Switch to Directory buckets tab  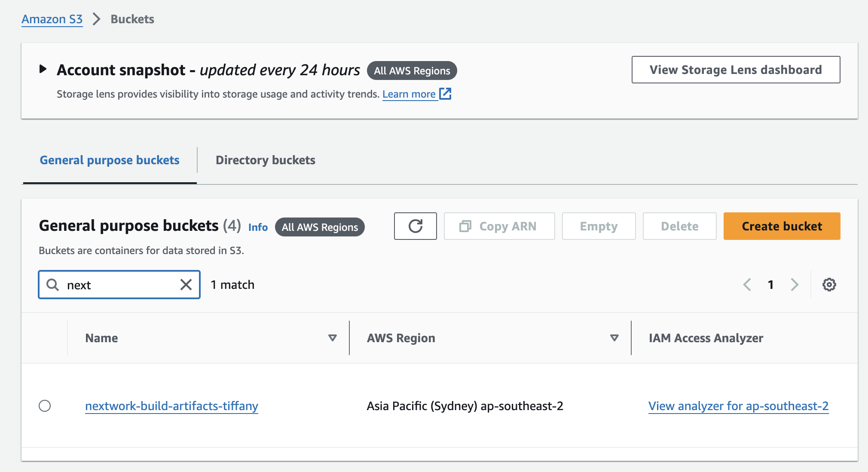click(x=265, y=160)
